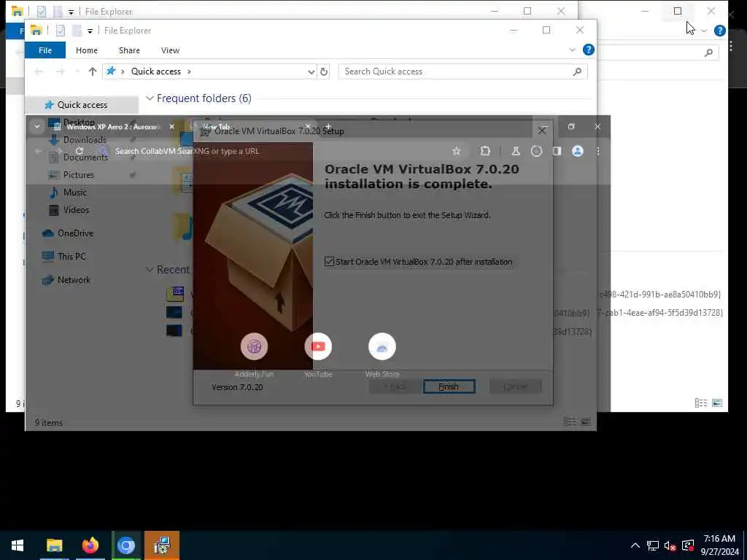Show hidden system tray icons
Screen dimensions: 747x560
(x=635, y=545)
